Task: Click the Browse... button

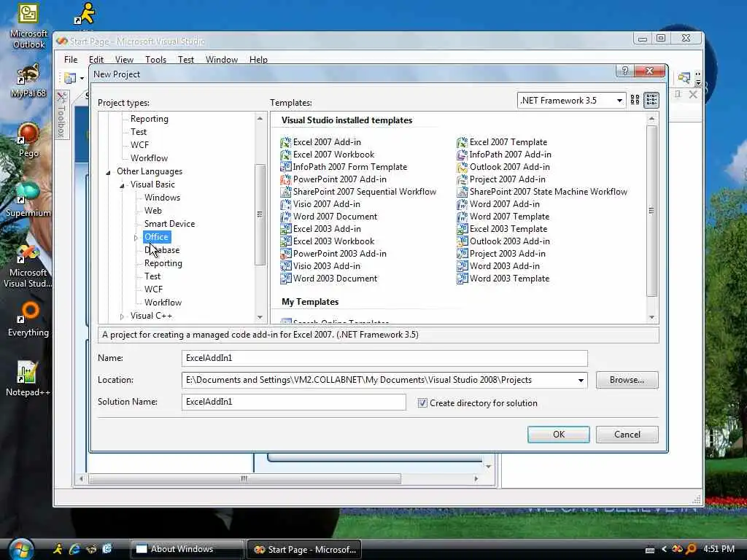Action: pyautogui.click(x=627, y=380)
